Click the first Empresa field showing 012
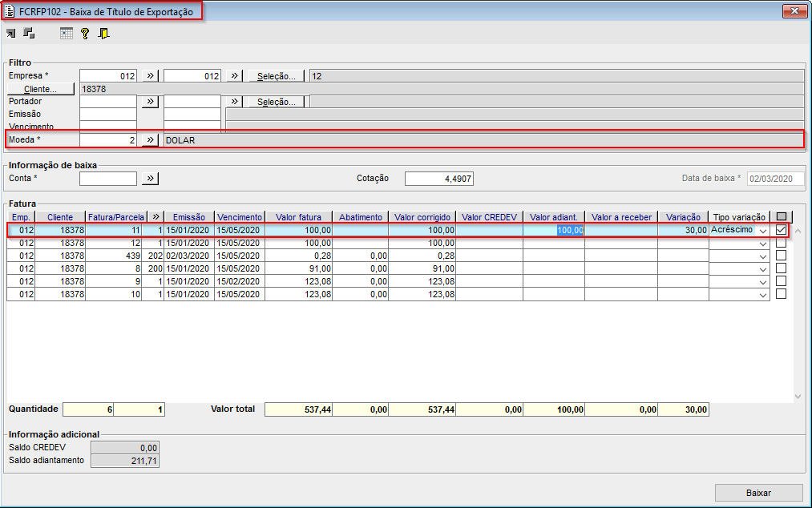 [x=108, y=76]
